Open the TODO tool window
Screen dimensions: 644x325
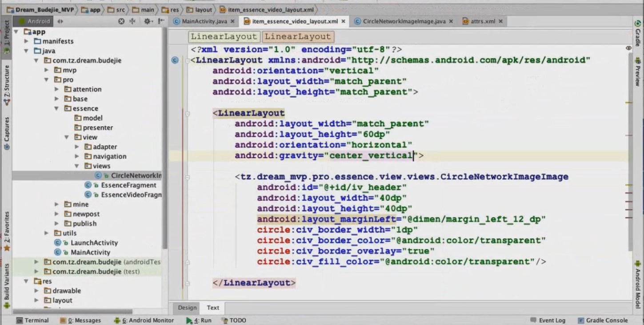(234, 320)
